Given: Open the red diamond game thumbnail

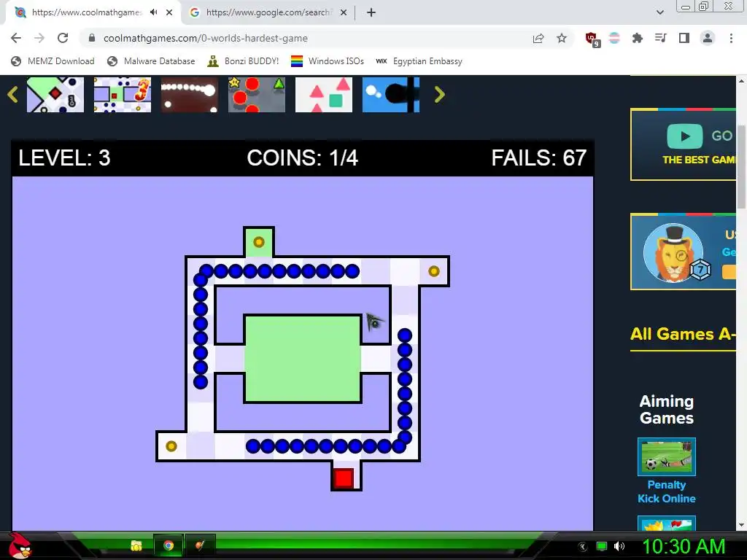Looking at the screenshot, I should click(x=55, y=95).
